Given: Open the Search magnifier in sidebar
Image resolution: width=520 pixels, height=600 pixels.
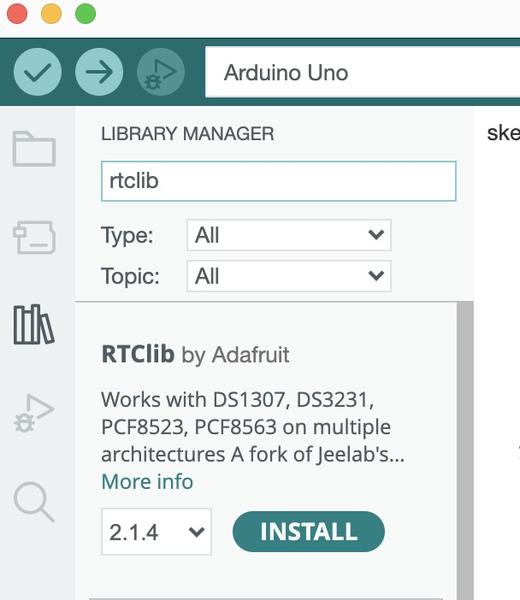Looking at the screenshot, I should pos(34,502).
